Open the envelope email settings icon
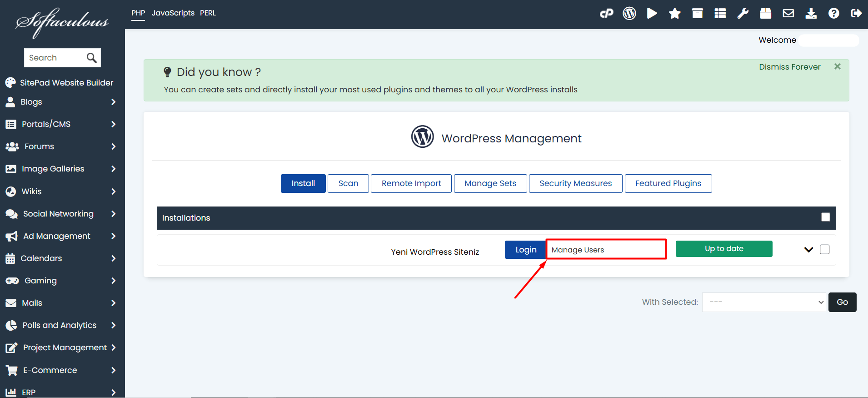This screenshot has height=398, width=868. (788, 14)
